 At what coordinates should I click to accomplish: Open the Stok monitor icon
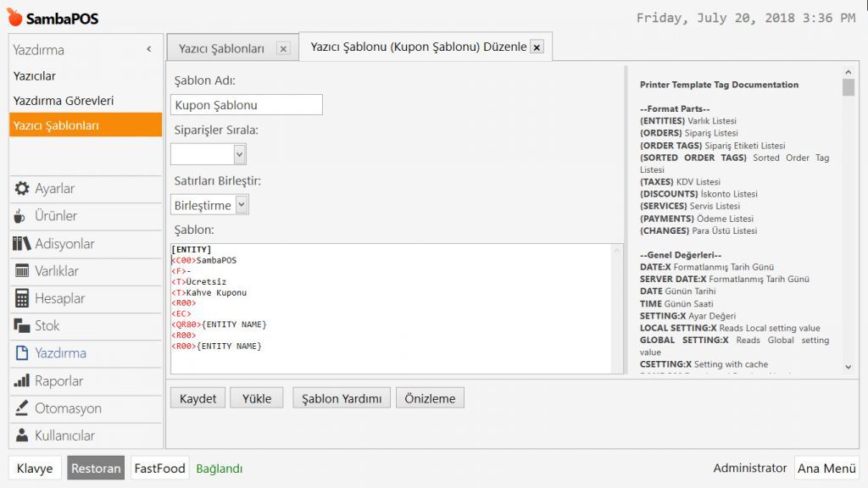pyautogui.click(x=22, y=326)
